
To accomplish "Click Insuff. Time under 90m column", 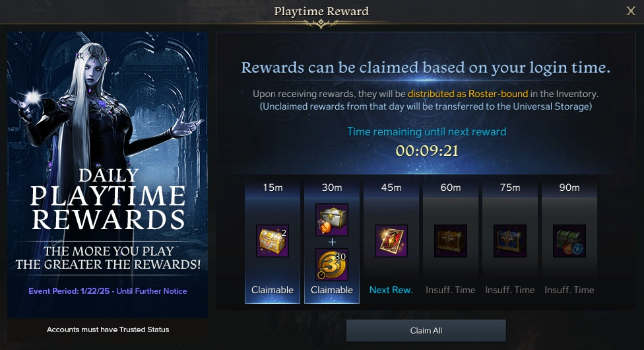I will pyautogui.click(x=569, y=290).
